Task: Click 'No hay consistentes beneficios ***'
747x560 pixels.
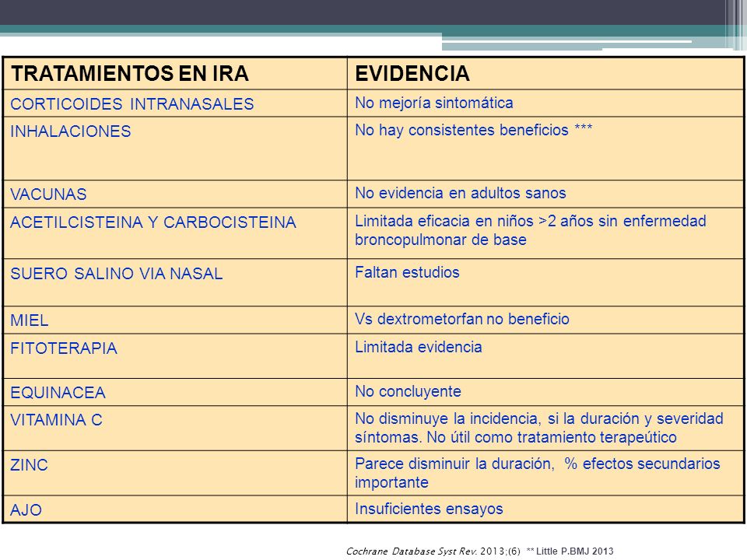Action: (x=474, y=130)
